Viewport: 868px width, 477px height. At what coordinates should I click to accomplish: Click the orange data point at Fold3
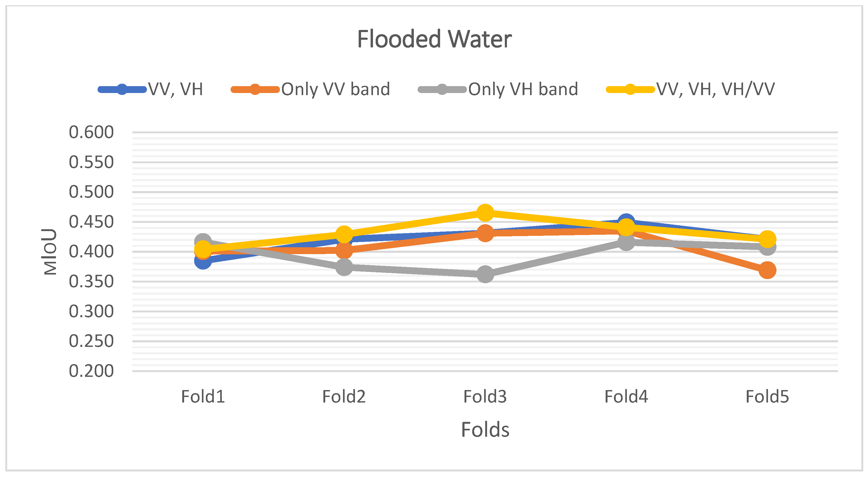point(485,233)
